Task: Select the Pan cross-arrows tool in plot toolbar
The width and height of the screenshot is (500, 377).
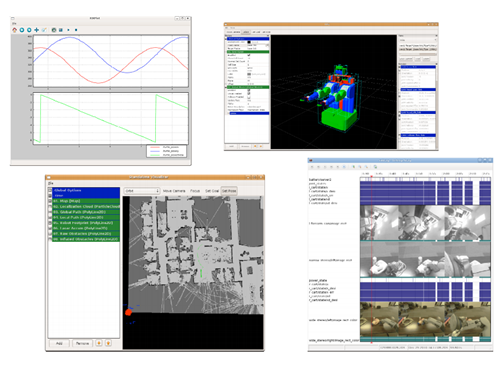Action: (37, 30)
